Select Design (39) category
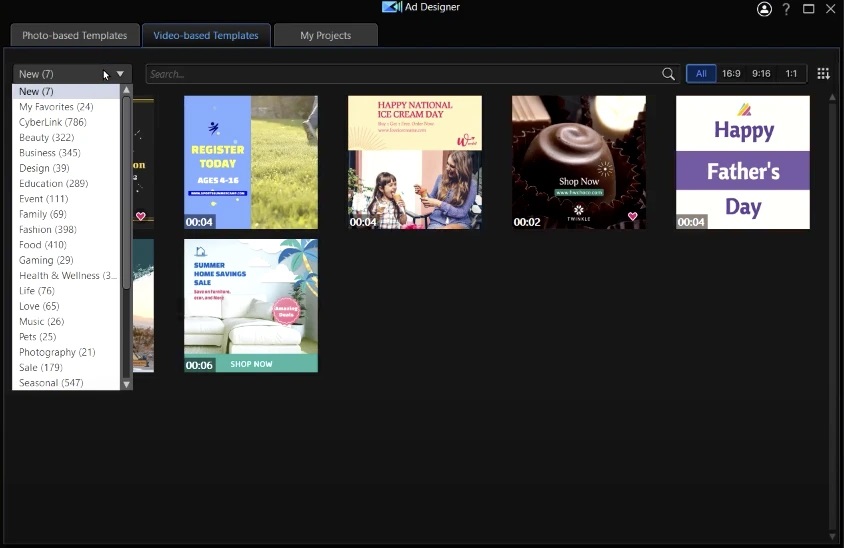This screenshot has height=548, width=844. (x=66, y=168)
